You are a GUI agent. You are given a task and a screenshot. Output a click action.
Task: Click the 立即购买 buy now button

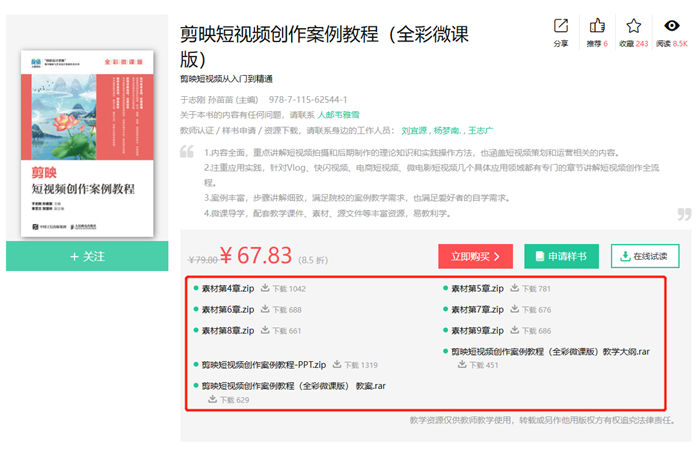475,256
